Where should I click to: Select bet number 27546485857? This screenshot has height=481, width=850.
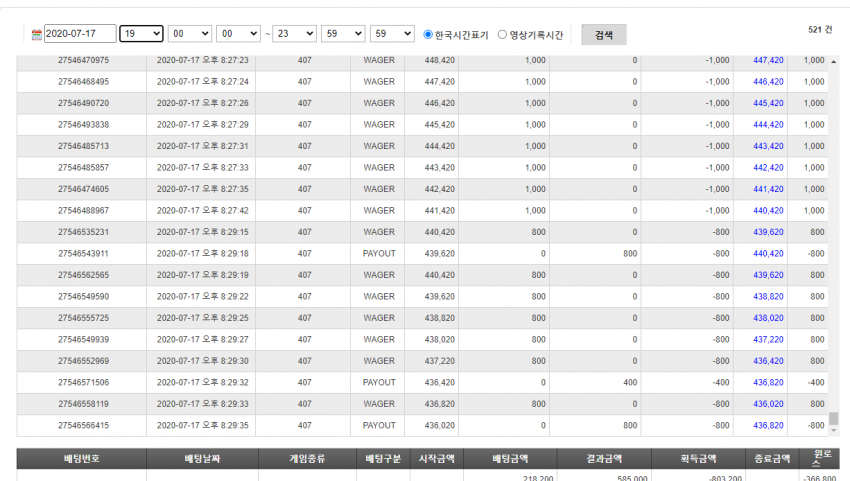pyautogui.click(x=83, y=168)
